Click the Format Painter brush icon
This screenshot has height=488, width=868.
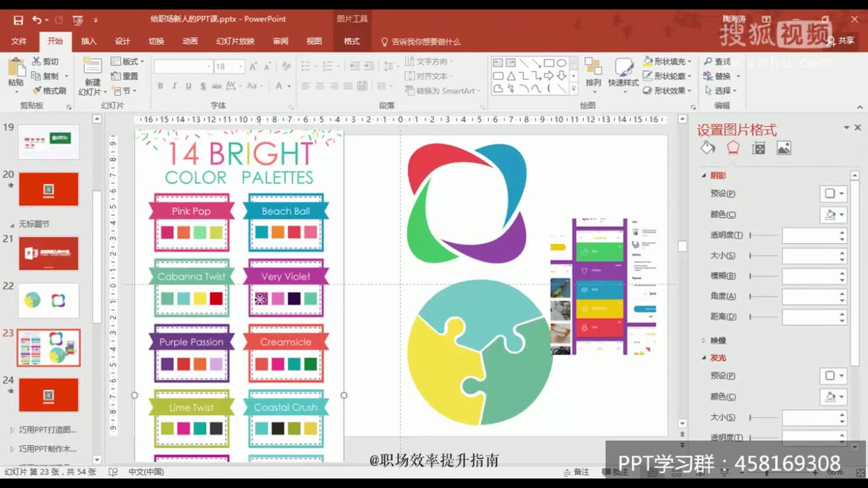tap(37, 91)
